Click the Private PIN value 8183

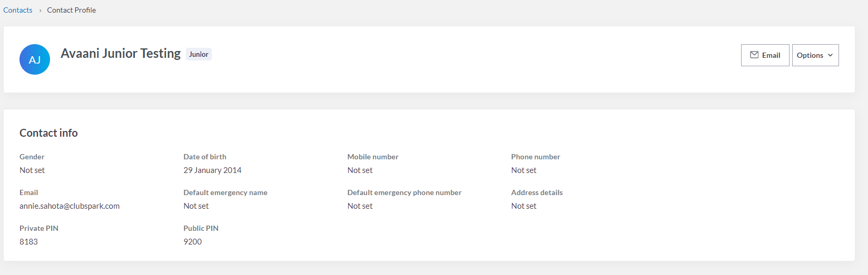point(29,242)
